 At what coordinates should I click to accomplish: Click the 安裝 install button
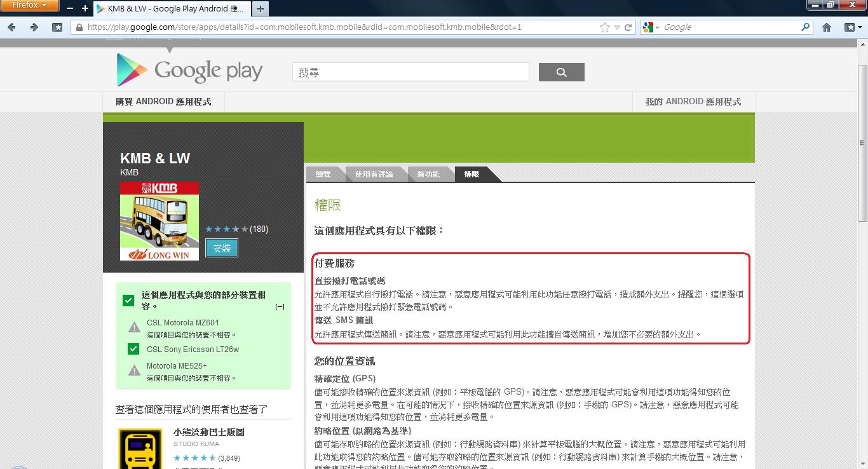pos(222,248)
